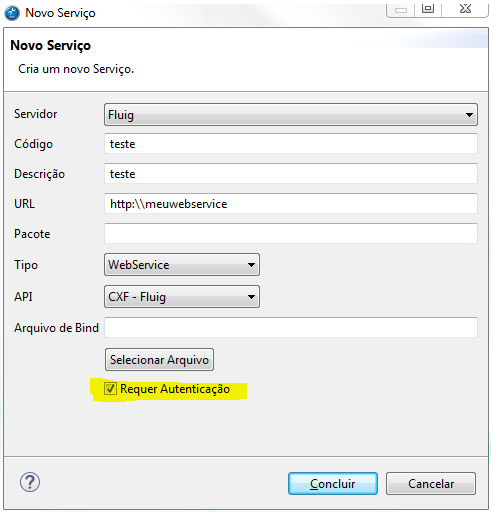Screen dimensions: 491x513
Task: Click the Selecionar Arquivo button
Action: (x=159, y=360)
